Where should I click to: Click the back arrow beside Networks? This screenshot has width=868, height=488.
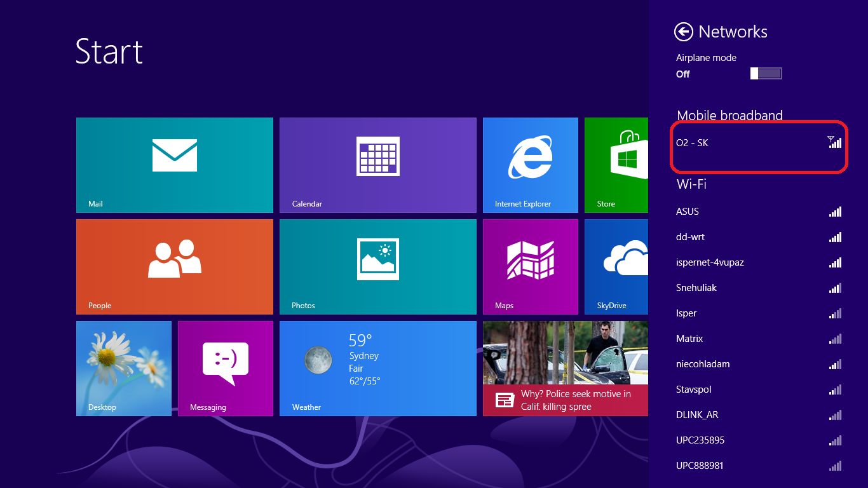point(684,32)
